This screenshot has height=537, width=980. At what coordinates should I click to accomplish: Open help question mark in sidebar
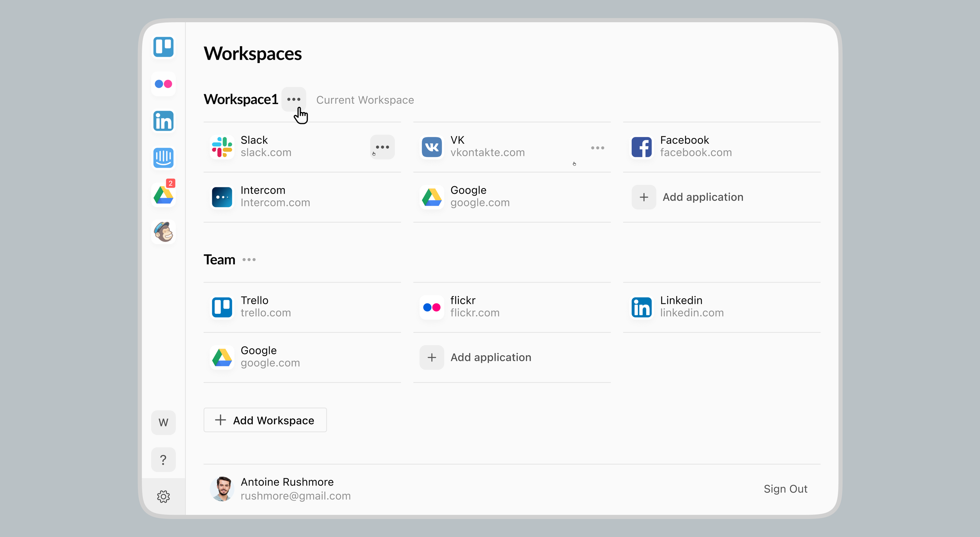tap(163, 459)
